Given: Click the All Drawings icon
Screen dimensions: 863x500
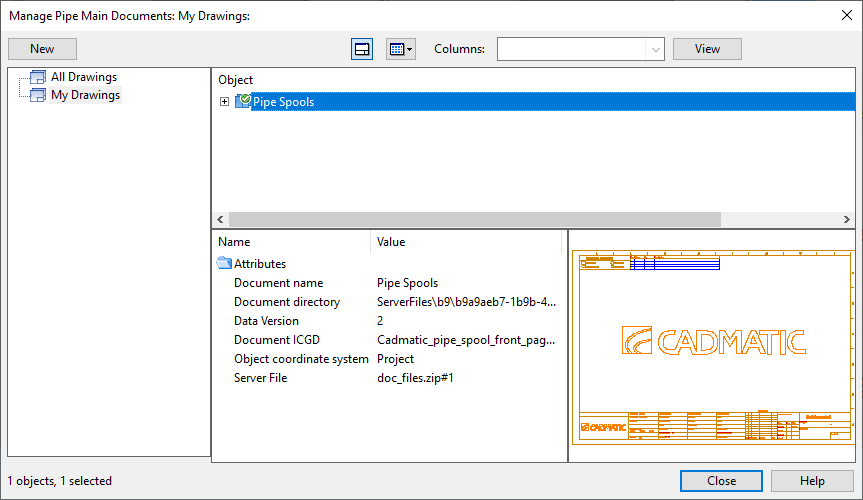Looking at the screenshot, I should (x=38, y=77).
